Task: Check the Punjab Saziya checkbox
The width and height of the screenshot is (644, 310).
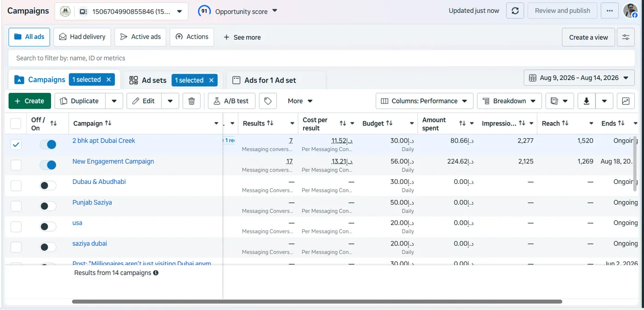Action: (16, 206)
